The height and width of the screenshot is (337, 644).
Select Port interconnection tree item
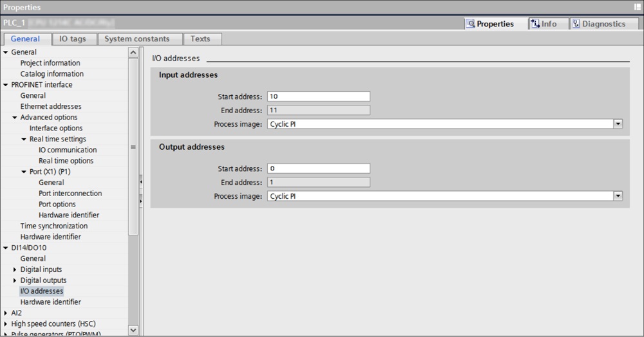pyautogui.click(x=70, y=194)
